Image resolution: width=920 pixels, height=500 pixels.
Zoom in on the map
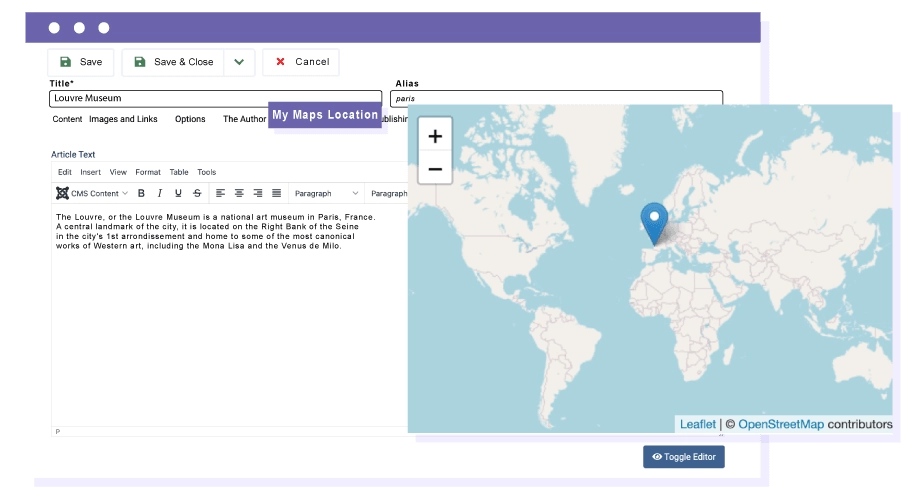[x=435, y=137]
